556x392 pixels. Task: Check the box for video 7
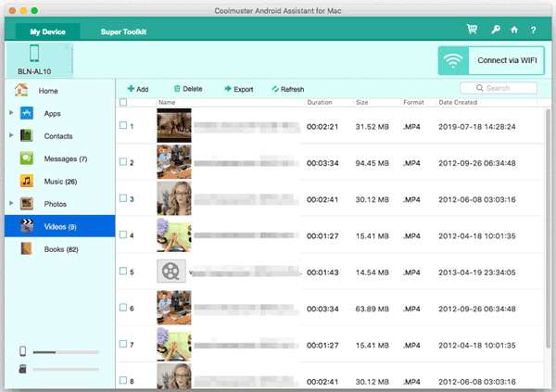[x=123, y=344]
